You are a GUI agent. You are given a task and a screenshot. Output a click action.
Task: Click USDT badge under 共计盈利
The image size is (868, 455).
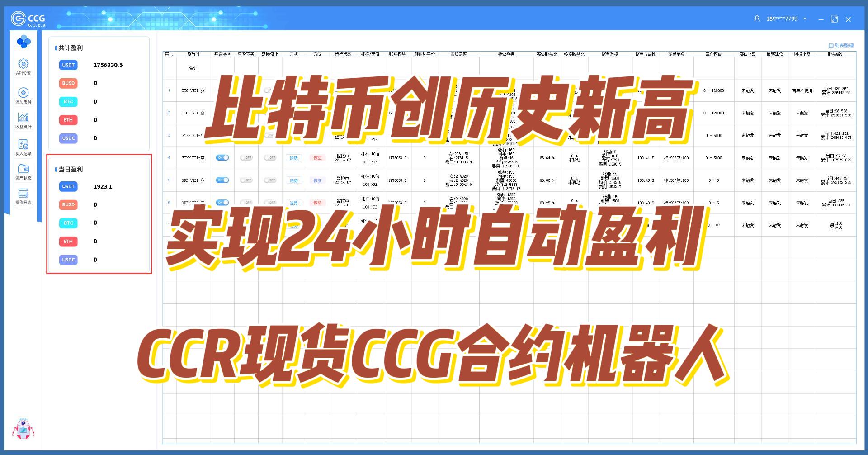tap(68, 65)
